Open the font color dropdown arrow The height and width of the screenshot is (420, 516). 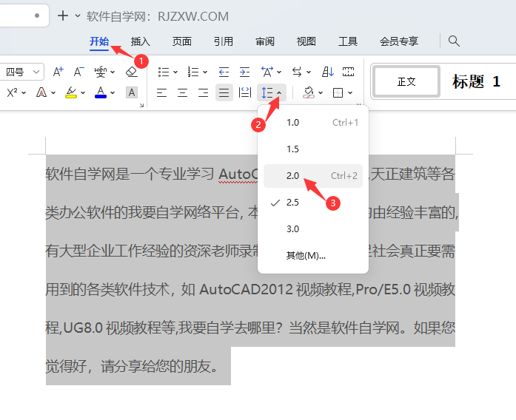tap(113, 93)
